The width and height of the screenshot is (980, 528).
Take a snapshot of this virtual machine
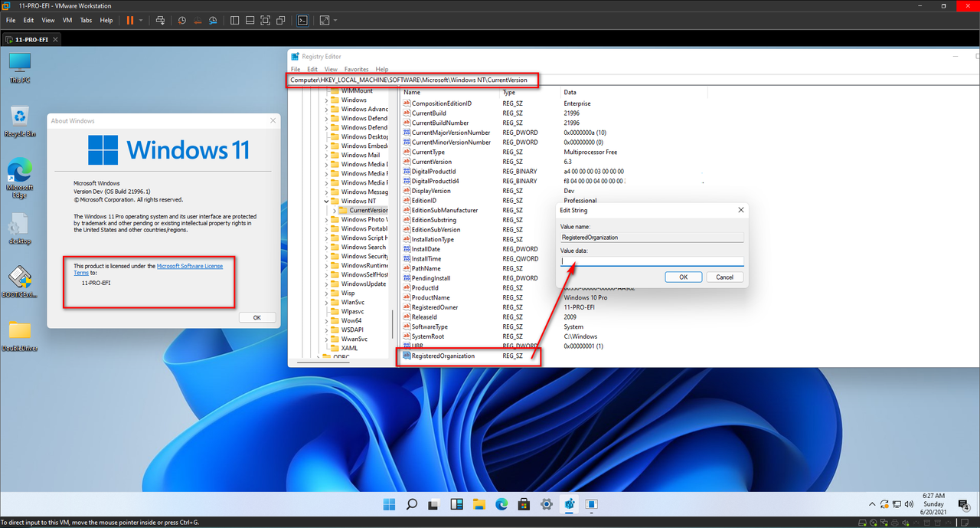tap(182, 20)
